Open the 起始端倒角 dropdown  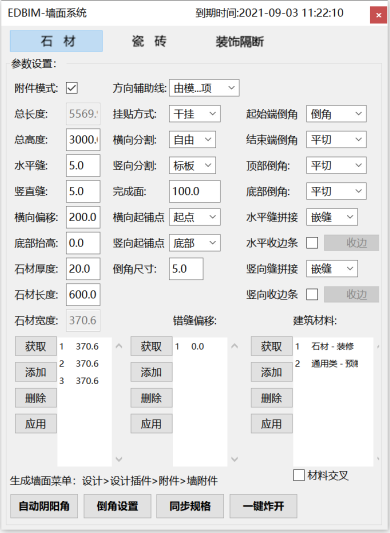point(336,114)
